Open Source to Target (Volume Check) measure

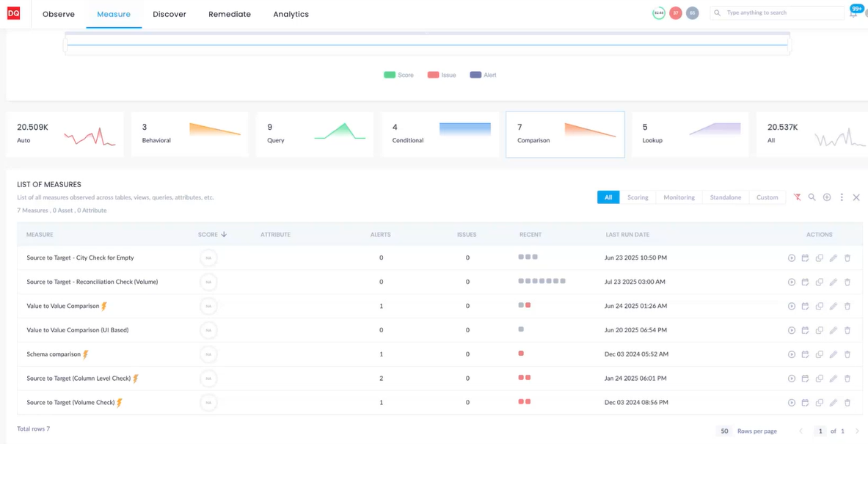pyautogui.click(x=71, y=403)
